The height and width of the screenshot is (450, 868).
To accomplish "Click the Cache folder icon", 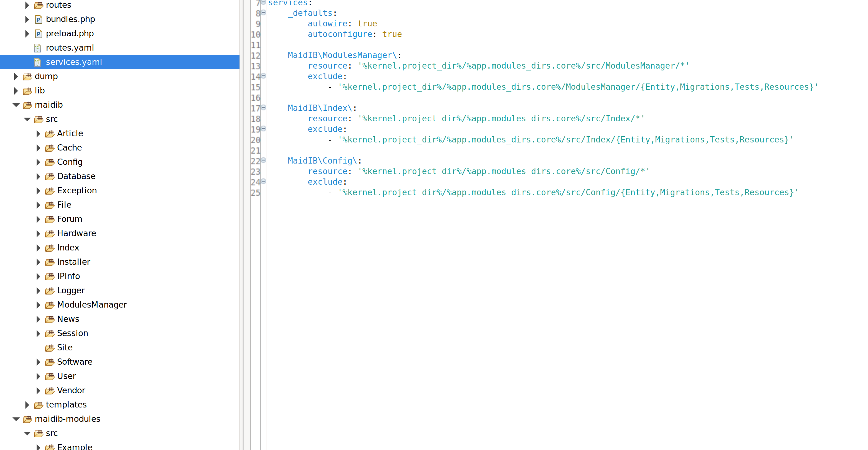I will [x=50, y=148].
